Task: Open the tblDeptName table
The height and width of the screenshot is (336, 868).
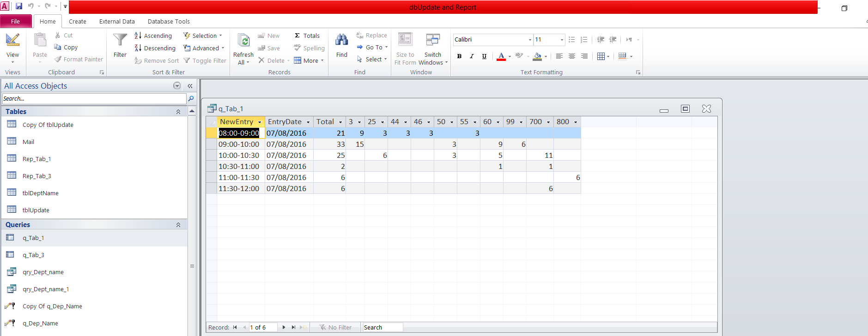Action: [41, 193]
